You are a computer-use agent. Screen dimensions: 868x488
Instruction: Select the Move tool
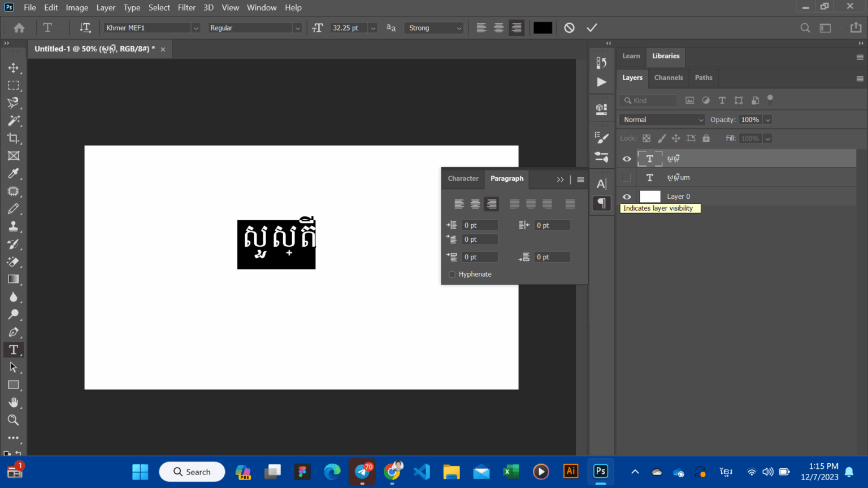click(13, 68)
